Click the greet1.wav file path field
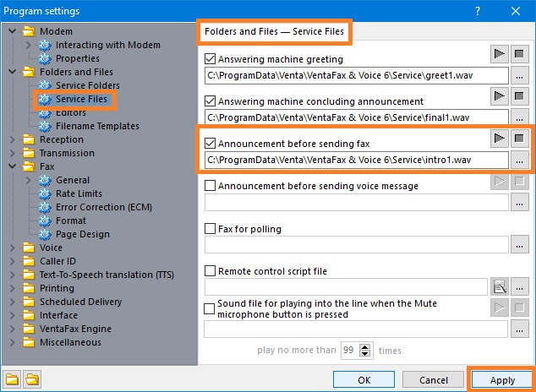The image size is (536, 392). point(356,75)
